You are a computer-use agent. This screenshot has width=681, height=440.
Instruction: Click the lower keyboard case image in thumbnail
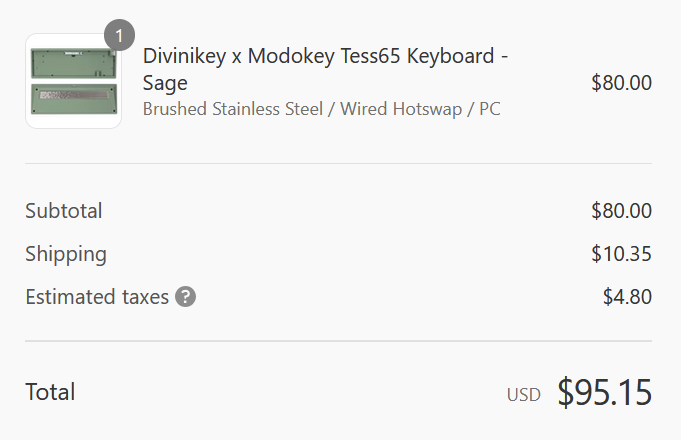(x=74, y=99)
